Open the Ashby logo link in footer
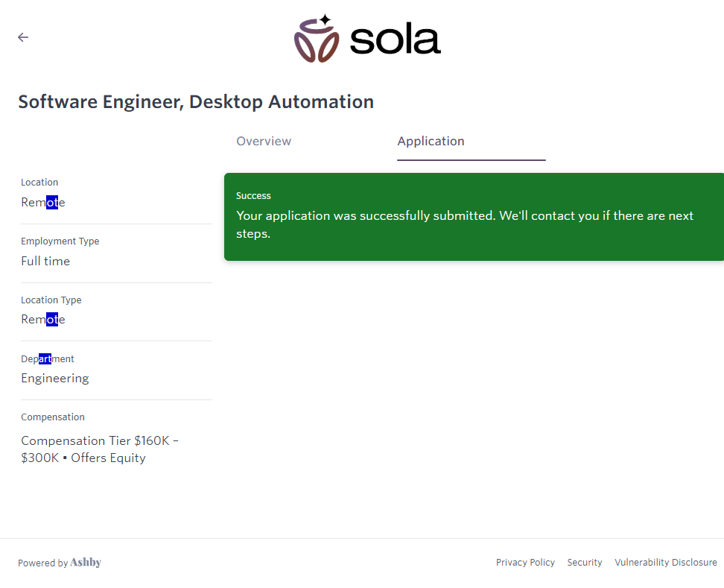Image resolution: width=724 pixels, height=588 pixels. pos(86,563)
